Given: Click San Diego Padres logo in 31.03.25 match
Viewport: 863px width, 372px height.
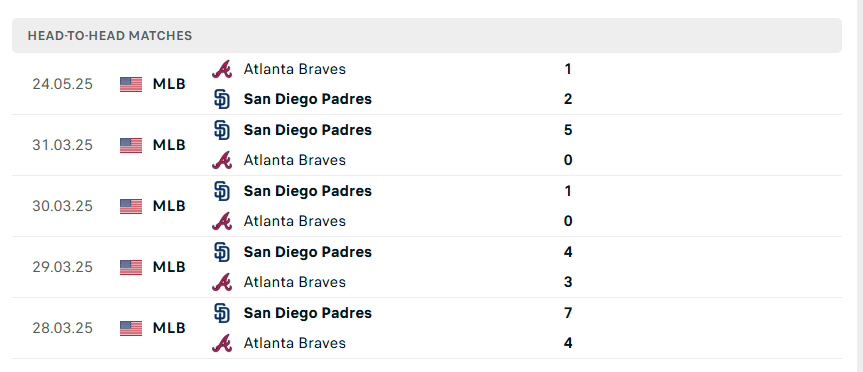Looking at the screenshot, I should pos(222,130).
